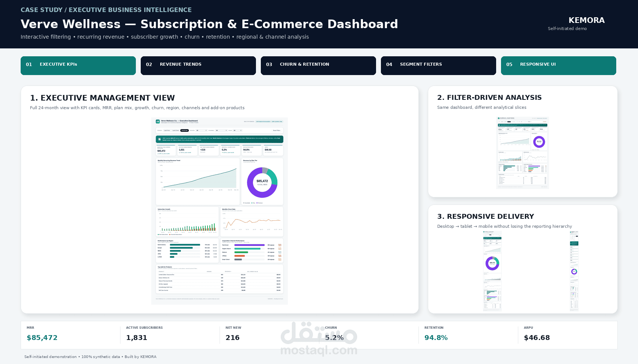Select the 'Last 6 mo' period pill
The width and height of the screenshot is (638, 364).
[167, 131]
